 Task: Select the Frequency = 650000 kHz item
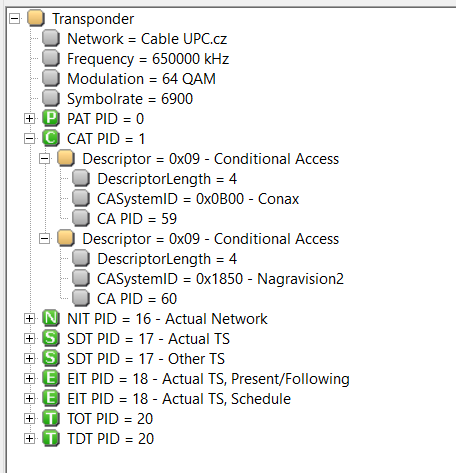[x=148, y=59]
